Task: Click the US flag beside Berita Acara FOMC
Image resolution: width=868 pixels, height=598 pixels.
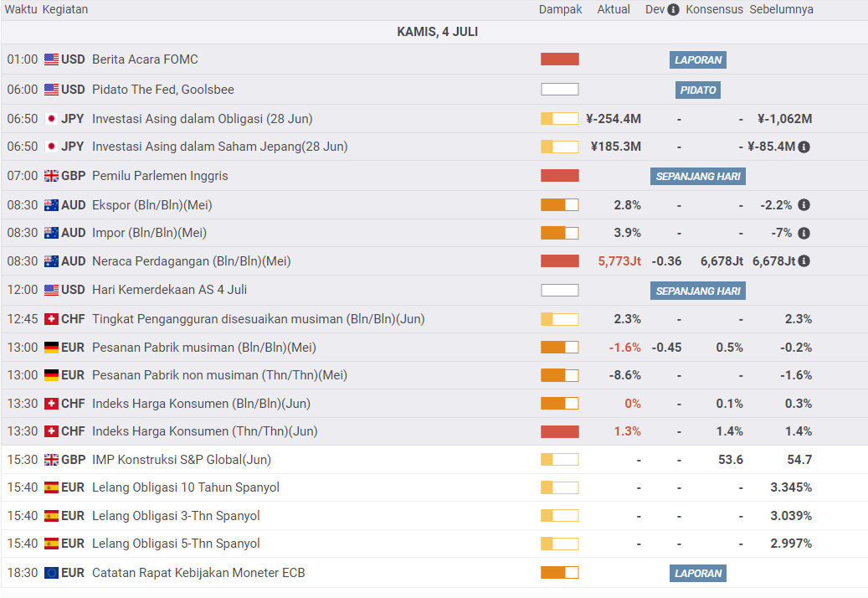Action: click(x=51, y=59)
